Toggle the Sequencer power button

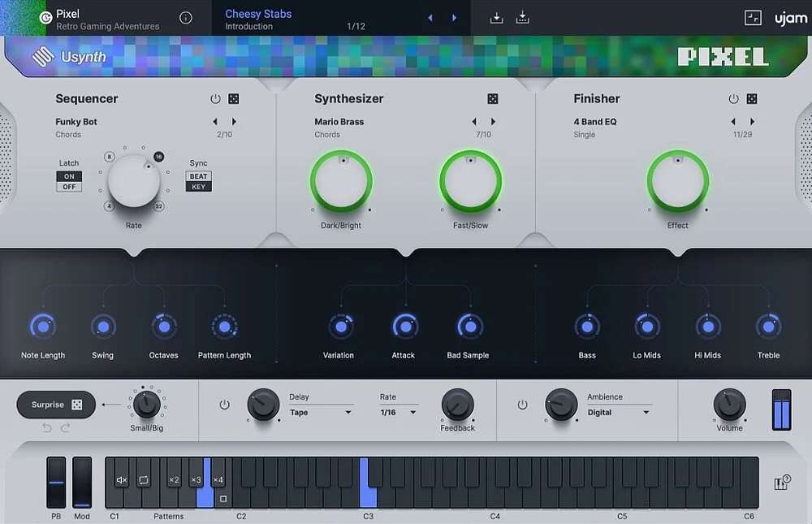[215, 99]
